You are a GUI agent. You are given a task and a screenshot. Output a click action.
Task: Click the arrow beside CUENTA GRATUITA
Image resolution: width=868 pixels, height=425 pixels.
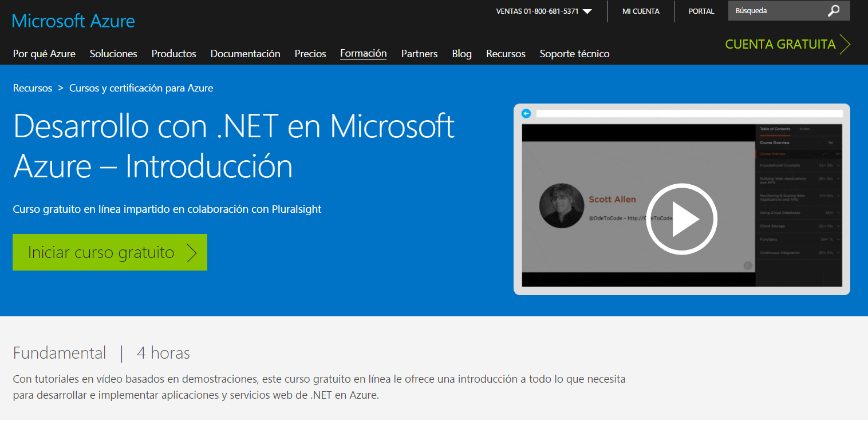tap(846, 44)
